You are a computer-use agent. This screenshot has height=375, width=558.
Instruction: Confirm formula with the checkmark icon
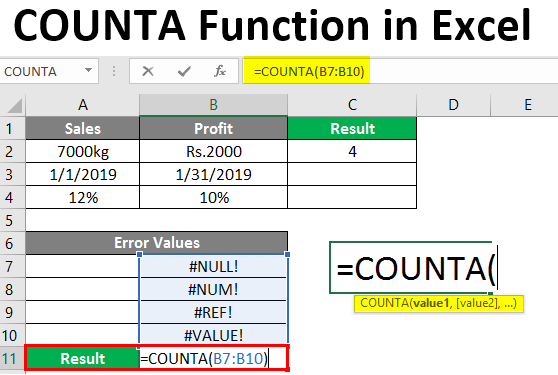[184, 72]
